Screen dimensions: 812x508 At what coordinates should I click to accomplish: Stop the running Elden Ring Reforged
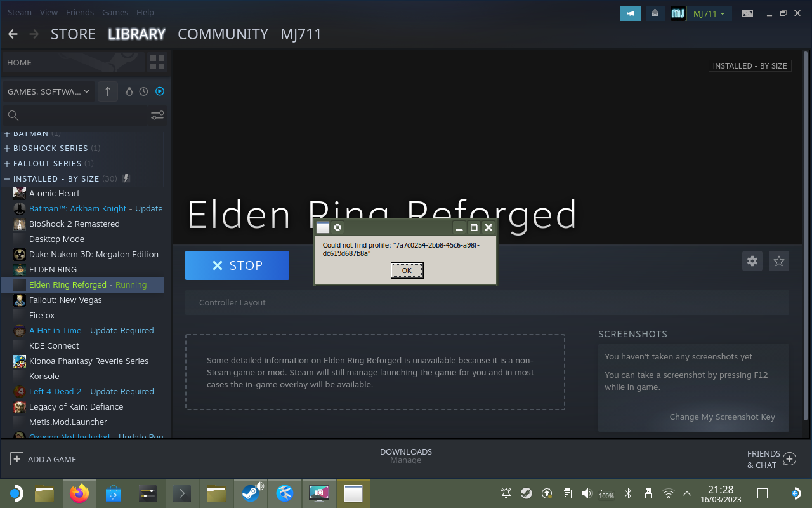237,265
